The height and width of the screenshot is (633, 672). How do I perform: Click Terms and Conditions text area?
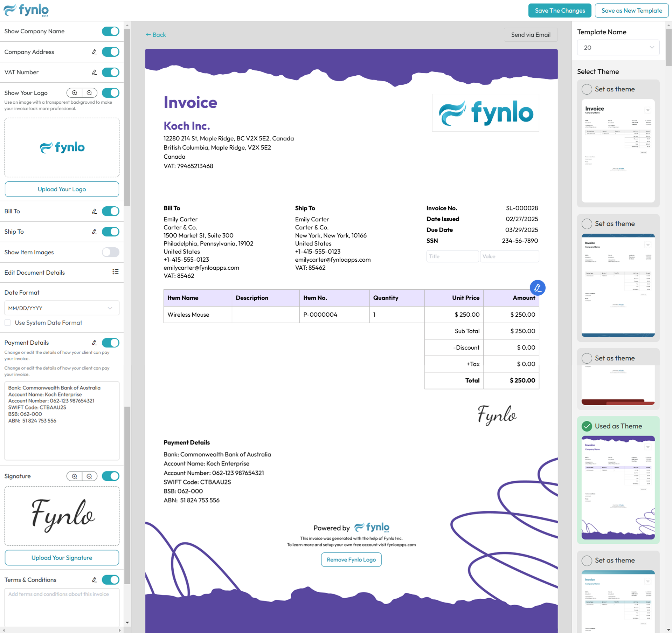click(62, 608)
